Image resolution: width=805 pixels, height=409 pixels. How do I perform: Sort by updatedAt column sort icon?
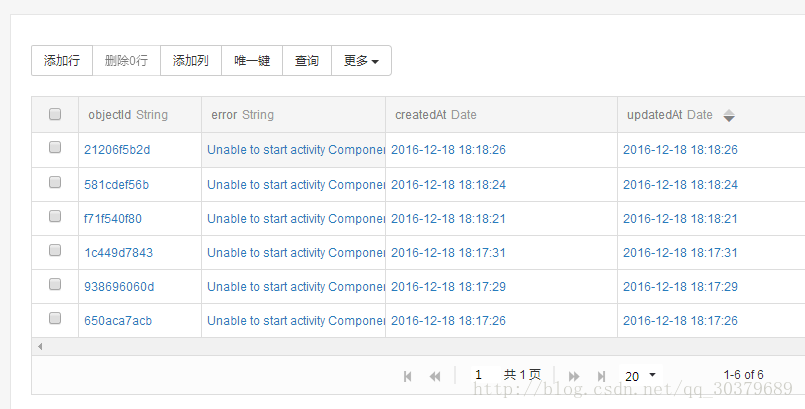[x=729, y=115]
